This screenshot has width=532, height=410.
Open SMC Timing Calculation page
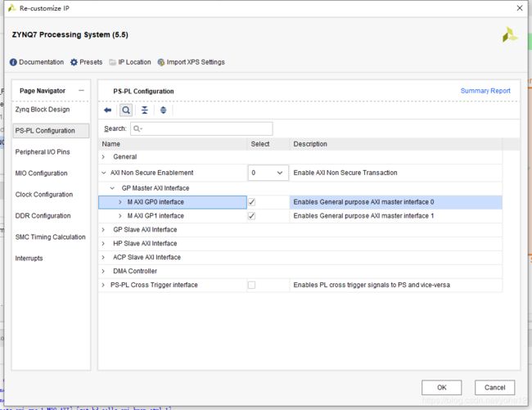point(50,237)
